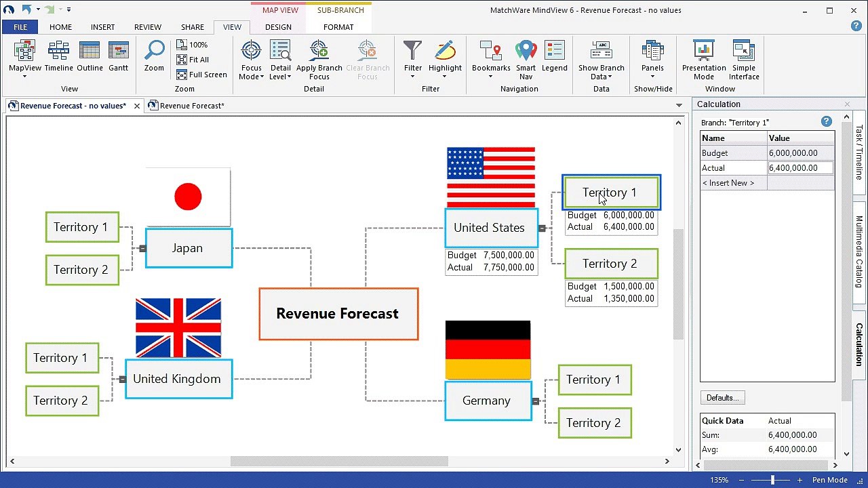Select the United States branch
Viewport: 868px width, 488px height.
[x=492, y=228]
